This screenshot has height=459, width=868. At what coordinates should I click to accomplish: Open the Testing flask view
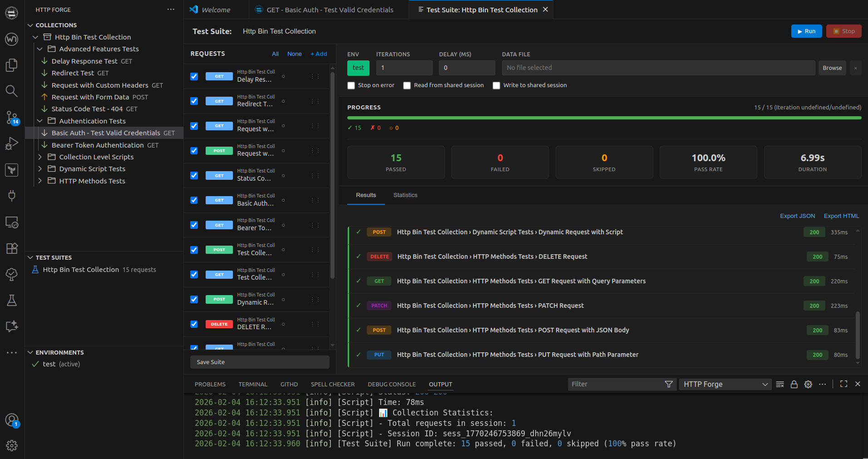pos(12,301)
